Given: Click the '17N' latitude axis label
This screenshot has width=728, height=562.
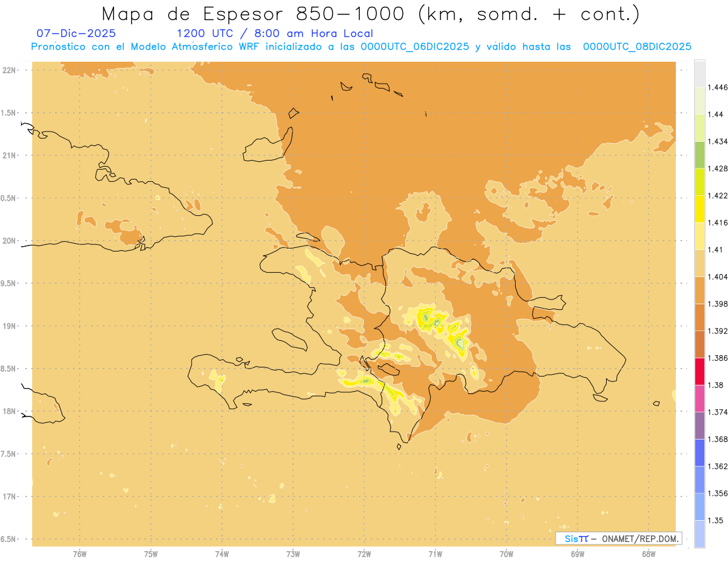Looking at the screenshot, I should 9,497.
